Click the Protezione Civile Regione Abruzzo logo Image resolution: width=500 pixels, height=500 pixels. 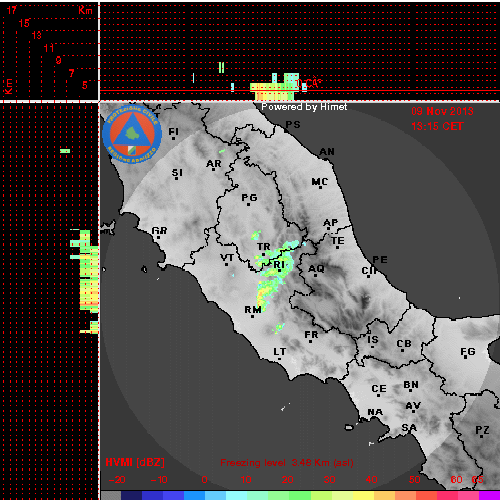click(132, 135)
